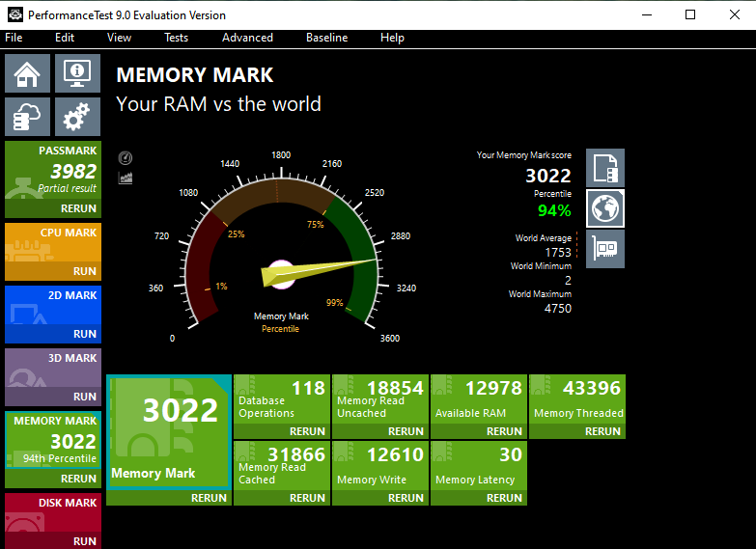Click the World Average 1753 value
Screen dimensions: 756x549
click(x=558, y=253)
